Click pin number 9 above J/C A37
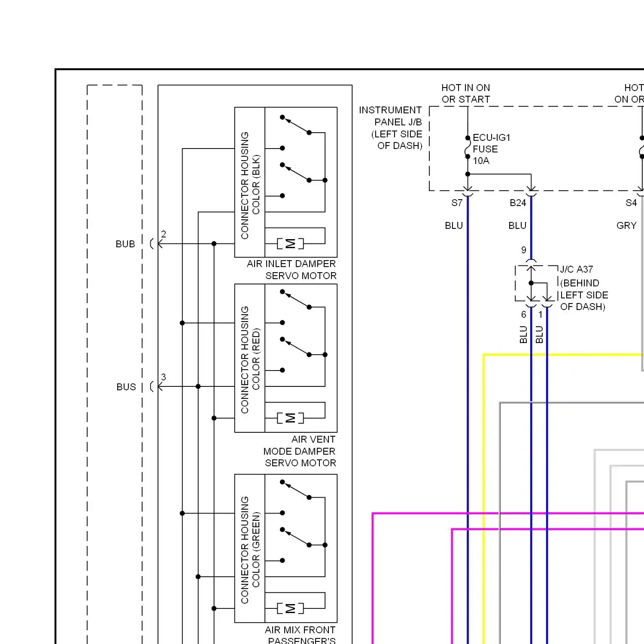Viewport: 644px width, 644px height. click(524, 250)
